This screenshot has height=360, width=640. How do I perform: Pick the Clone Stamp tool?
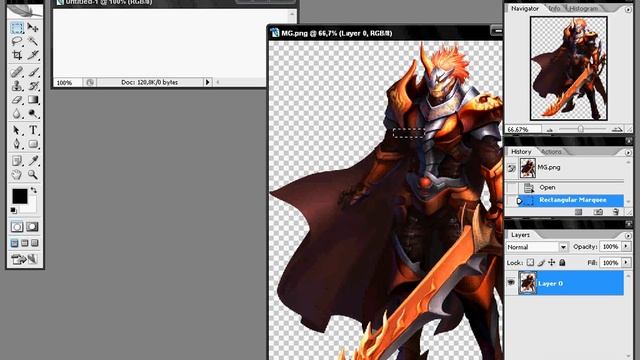coord(17,86)
